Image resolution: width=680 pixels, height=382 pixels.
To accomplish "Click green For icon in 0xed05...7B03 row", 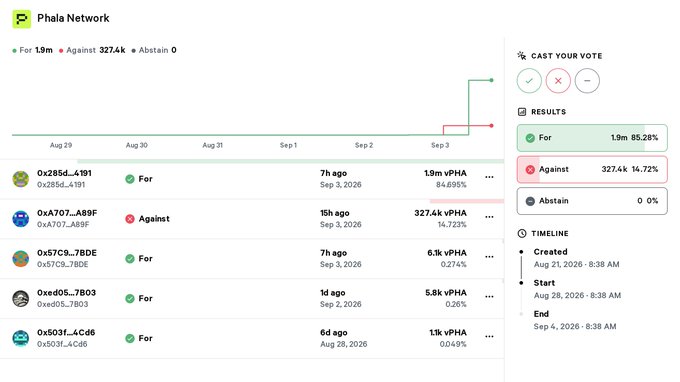I will pos(130,299).
